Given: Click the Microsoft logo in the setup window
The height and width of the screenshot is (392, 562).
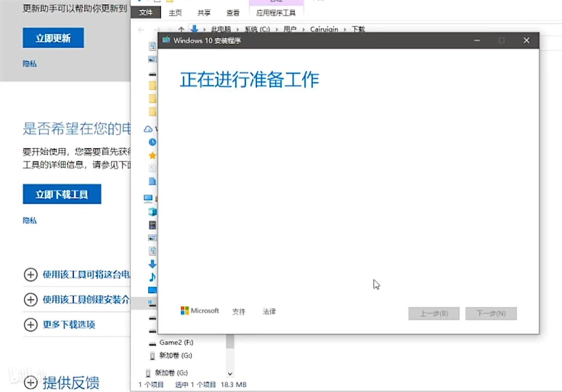Looking at the screenshot, I should pos(200,311).
